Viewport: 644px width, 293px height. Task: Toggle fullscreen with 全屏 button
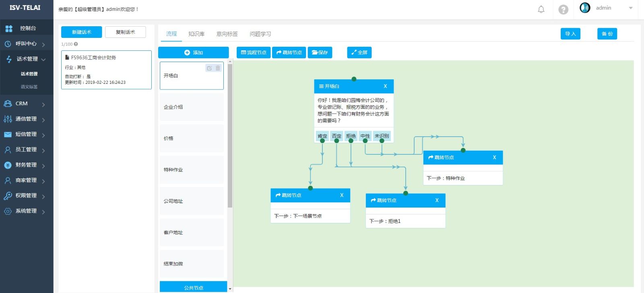(359, 52)
